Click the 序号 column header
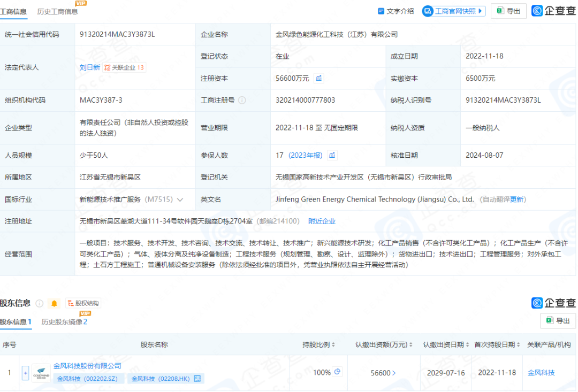Viewport: 578px width, 392px height. [x=9, y=344]
